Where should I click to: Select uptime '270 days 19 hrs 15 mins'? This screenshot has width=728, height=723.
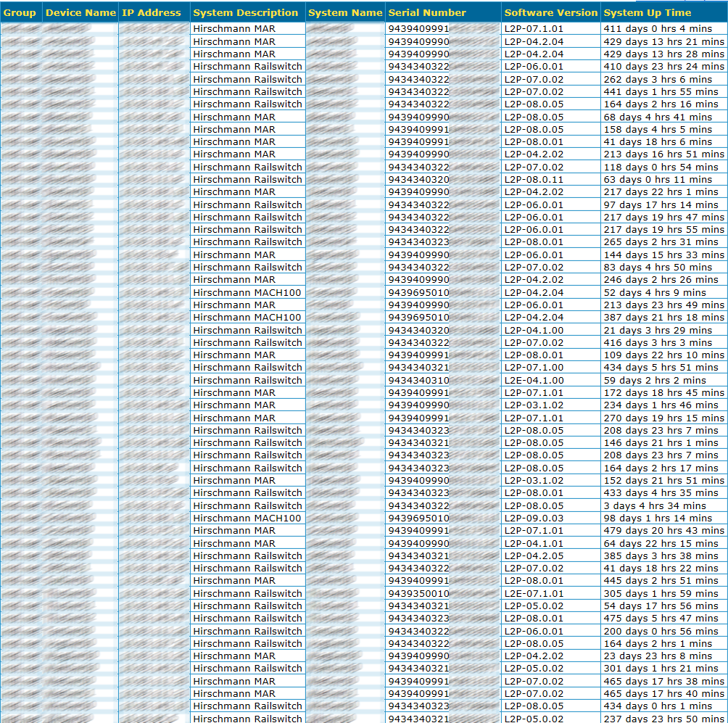(663, 418)
